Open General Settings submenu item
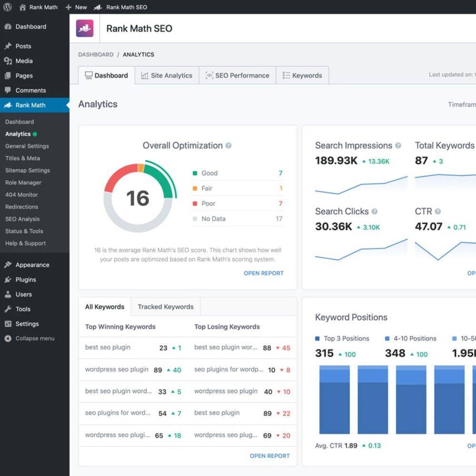Viewport: 476px width, 476px height. pyautogui.click(x=27, y=146)
